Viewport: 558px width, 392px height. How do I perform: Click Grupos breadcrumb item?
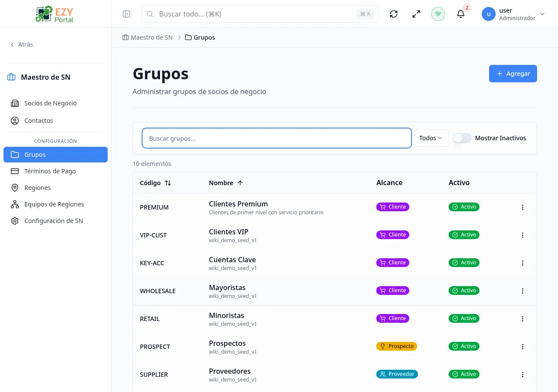coord(200,37)
